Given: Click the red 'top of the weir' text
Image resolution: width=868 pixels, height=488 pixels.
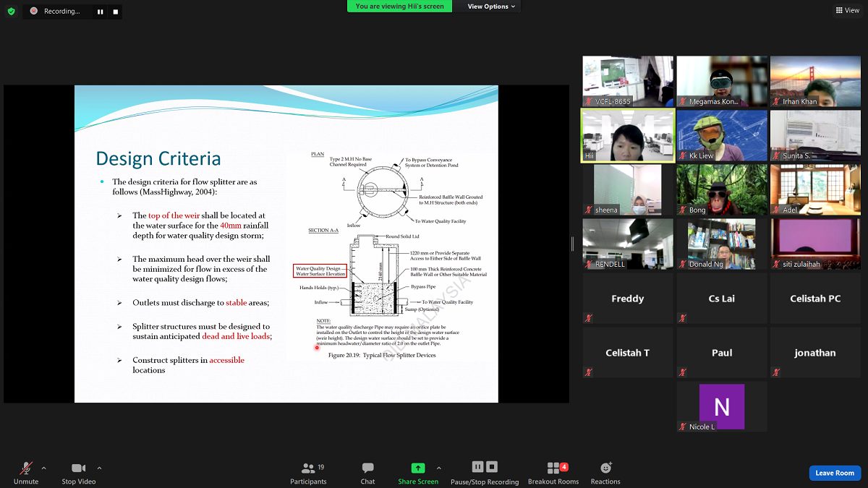Looking at the screenshot, I should tap(174, 215).
